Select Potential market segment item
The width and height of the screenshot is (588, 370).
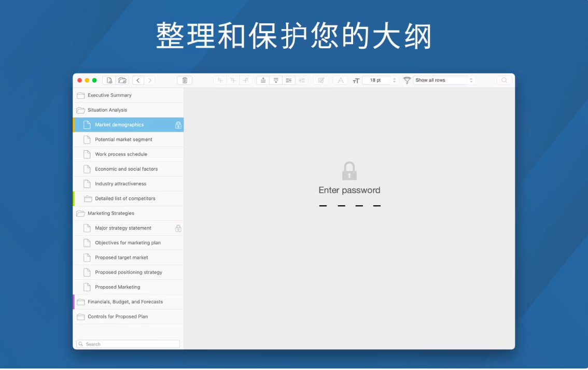pyautogui.click(x=123, y=139)
